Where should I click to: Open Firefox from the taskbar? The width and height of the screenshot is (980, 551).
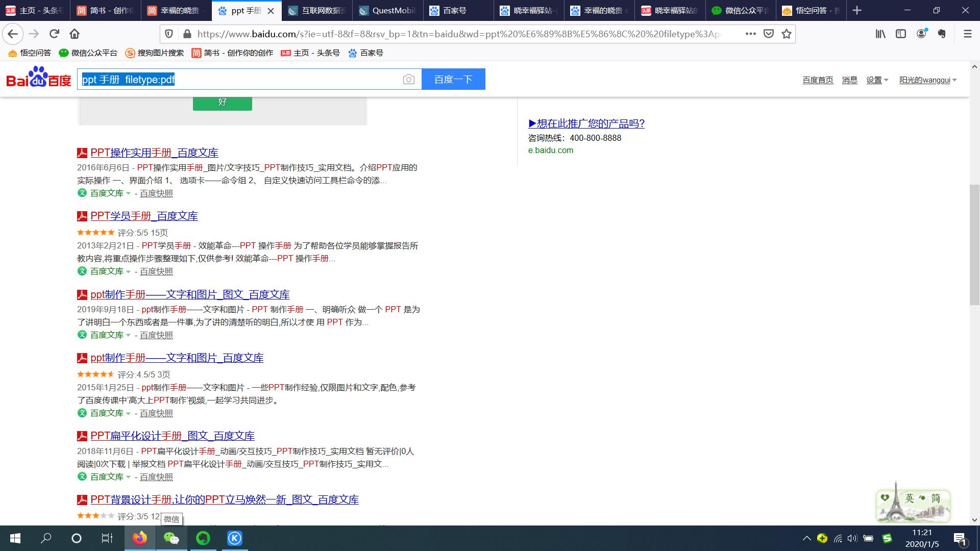click(x=139, y=538)
